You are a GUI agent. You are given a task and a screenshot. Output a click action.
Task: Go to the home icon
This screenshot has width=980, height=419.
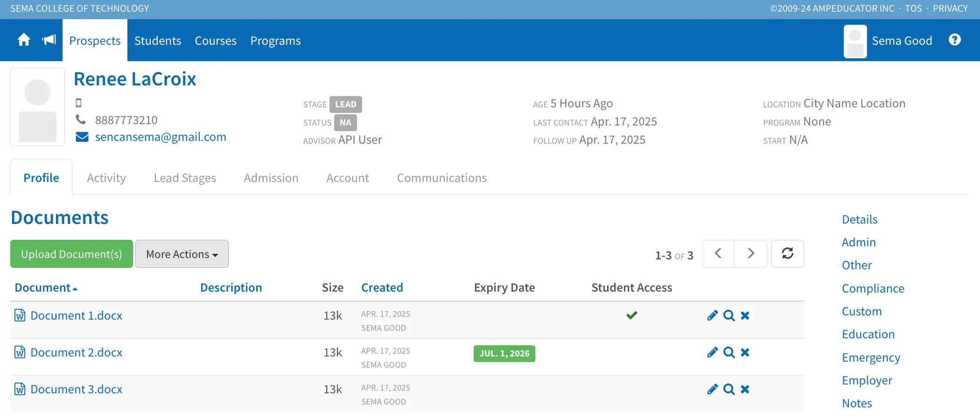(24, 40)
